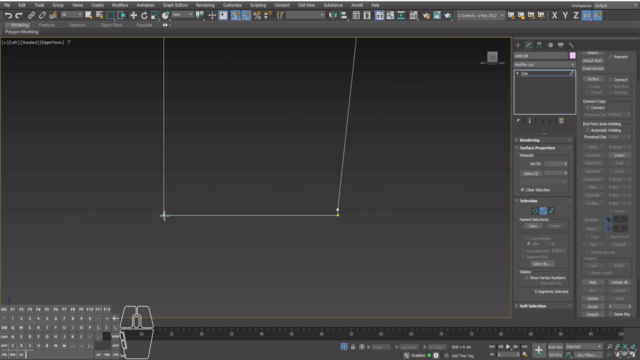This screenshot has width=640, height=360.
Task: Activate the Select and Move tool
Action: [x=133, y=16]
